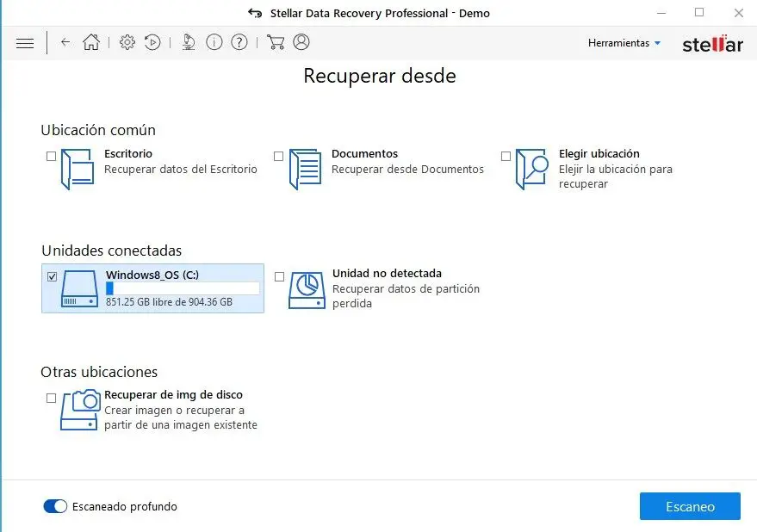Check the Escritorio checkbox

[51, 156]
